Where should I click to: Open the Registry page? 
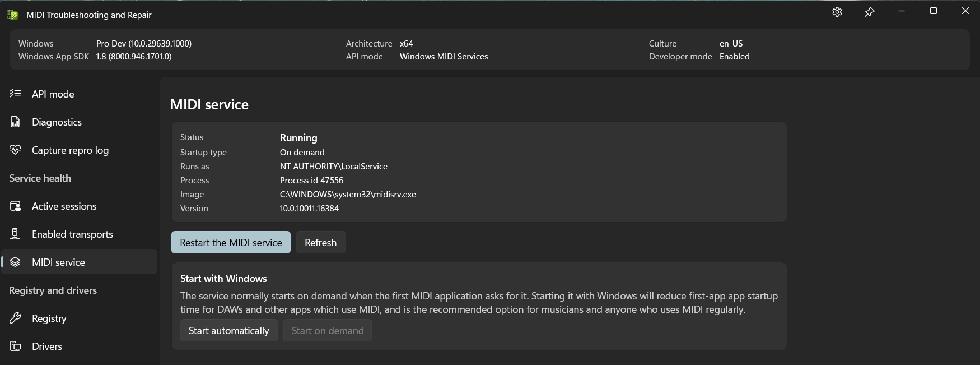[x=79, y=318]
